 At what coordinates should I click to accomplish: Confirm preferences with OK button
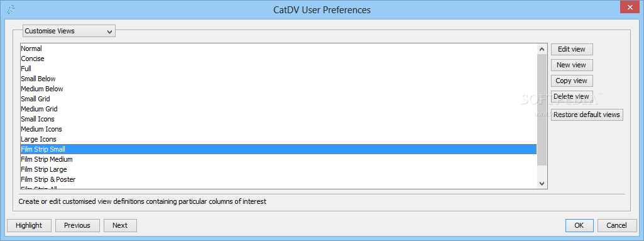click(x=579, y=225)
